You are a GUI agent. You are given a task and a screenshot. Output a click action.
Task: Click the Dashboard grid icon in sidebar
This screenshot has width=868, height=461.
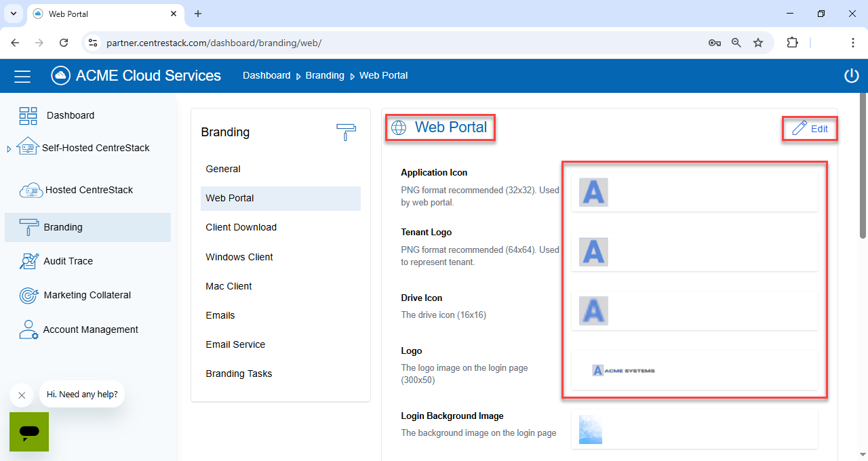click(28, 115)
